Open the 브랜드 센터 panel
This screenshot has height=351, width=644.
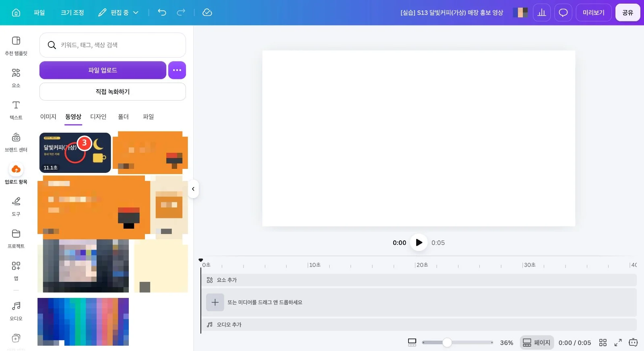pyautogui.click(x=16, y=142)
